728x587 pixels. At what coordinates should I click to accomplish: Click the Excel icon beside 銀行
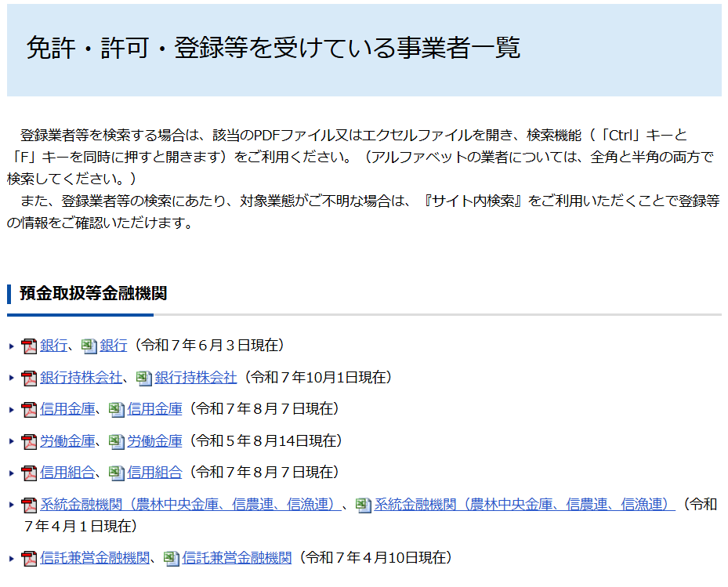tap(89, 346)
